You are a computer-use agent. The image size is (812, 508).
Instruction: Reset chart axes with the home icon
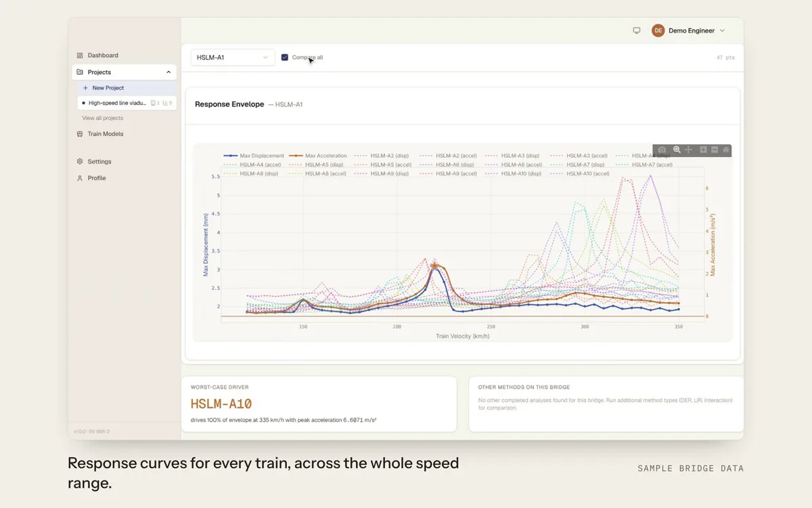tap(726, 150)
